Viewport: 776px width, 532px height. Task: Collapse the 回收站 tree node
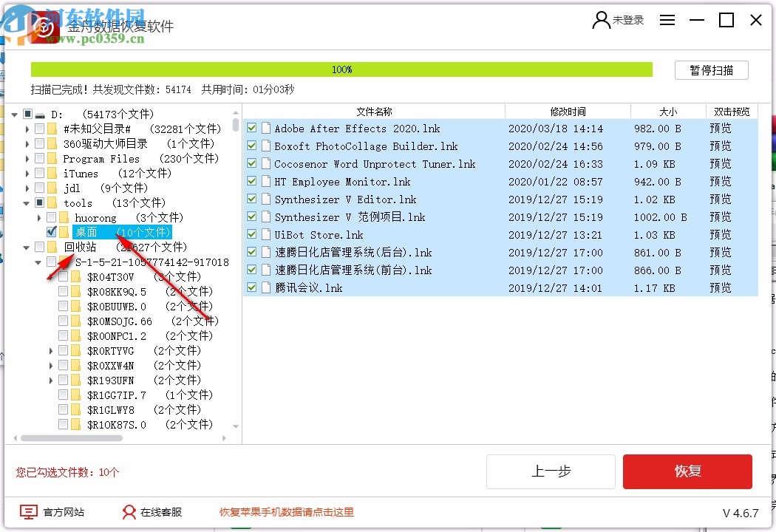pyautogui.click(x=26, y=247)
